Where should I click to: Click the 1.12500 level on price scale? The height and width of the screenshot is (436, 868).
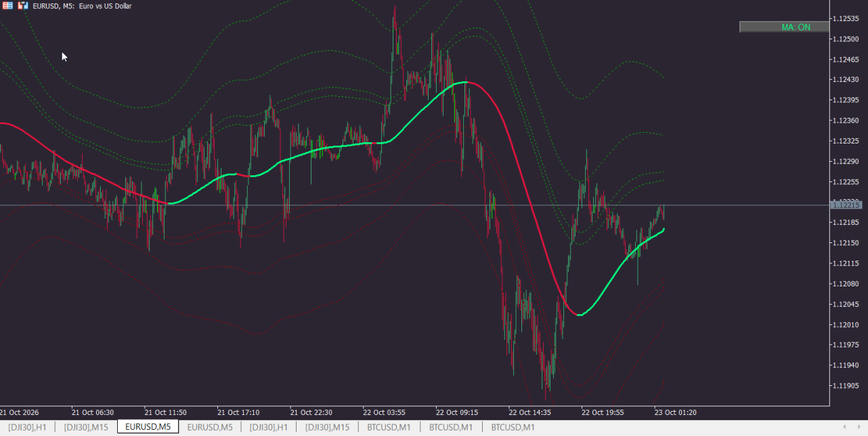coord(846,39)
